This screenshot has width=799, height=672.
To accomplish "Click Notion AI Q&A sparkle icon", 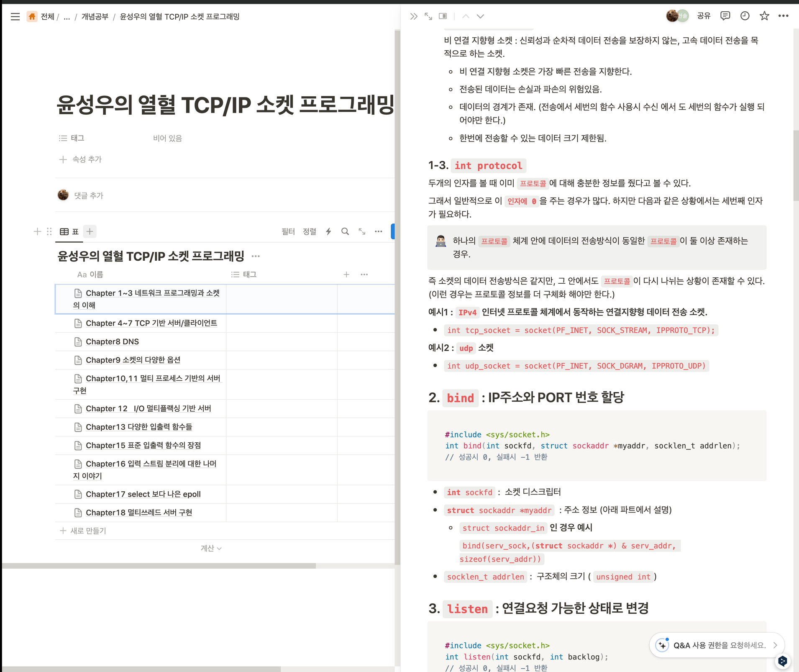I will [x=662, y=645].
